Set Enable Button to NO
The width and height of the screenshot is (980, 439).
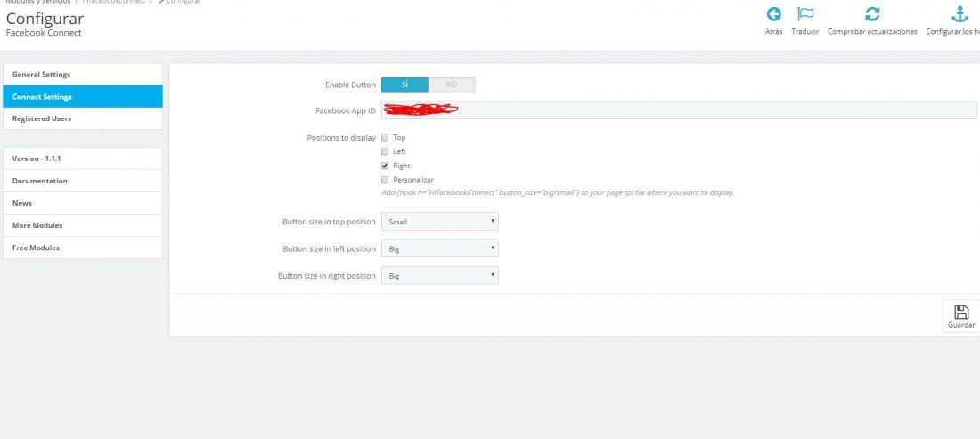point(452,85)
